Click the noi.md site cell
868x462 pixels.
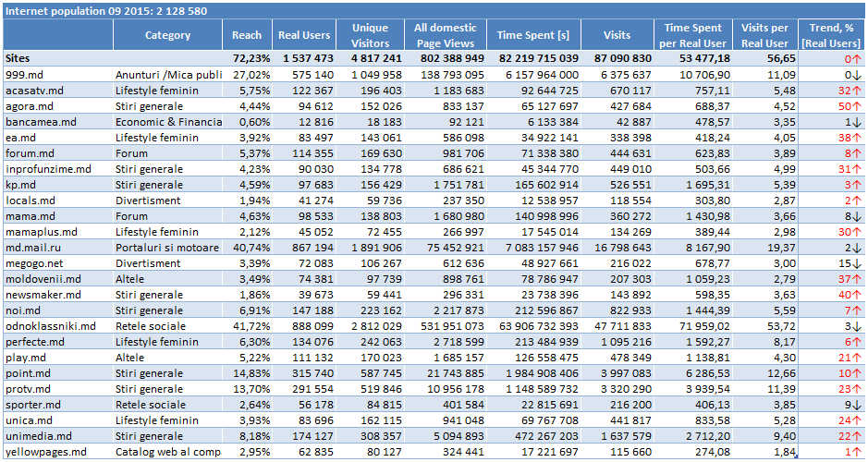tap(57, 310)
